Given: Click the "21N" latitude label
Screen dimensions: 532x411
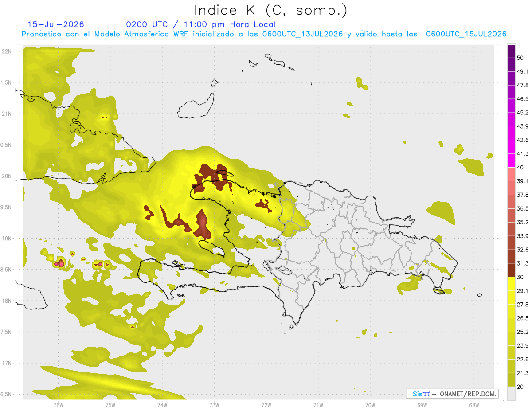Looking at the screenshot, I should [x=7, y=114].
